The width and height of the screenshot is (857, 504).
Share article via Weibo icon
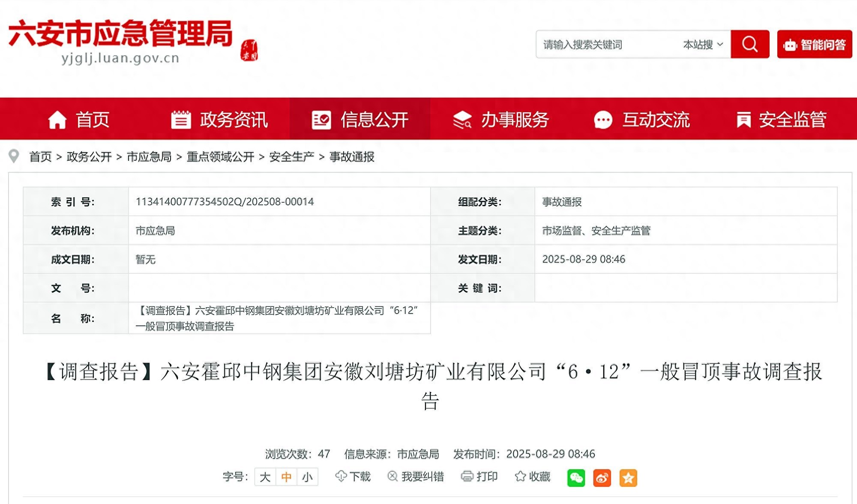tap(602, 477)
